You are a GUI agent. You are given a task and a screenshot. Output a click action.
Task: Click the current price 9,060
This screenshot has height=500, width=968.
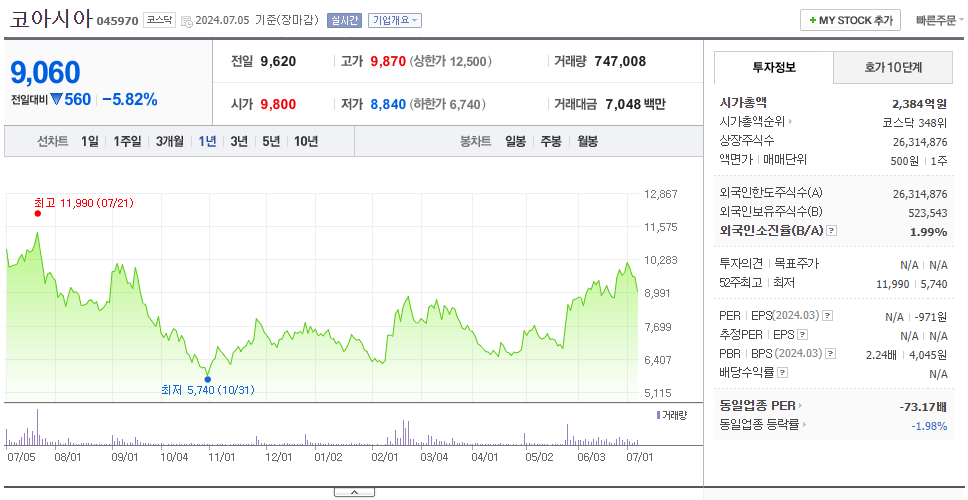pyautogui.click(x=45, y=73)
